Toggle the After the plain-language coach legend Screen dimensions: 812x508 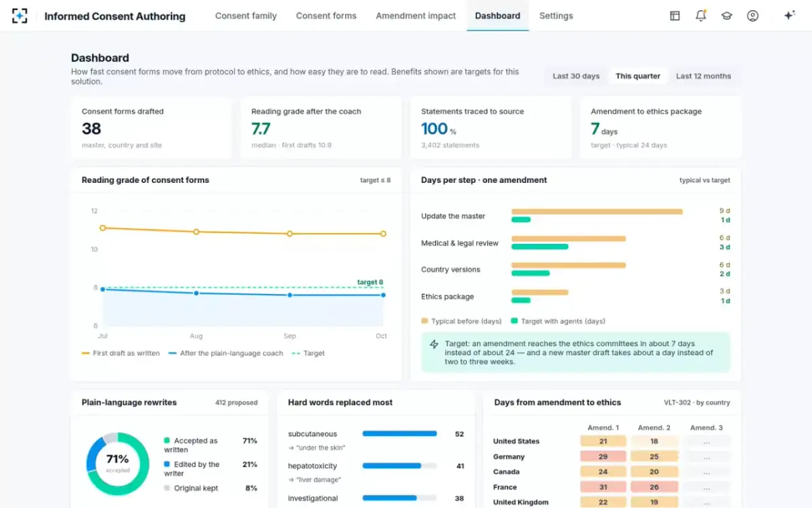coord(225,353)
